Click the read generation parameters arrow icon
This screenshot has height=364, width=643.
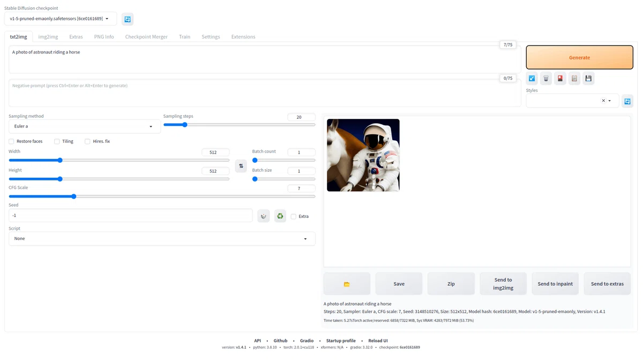[532, 78]
